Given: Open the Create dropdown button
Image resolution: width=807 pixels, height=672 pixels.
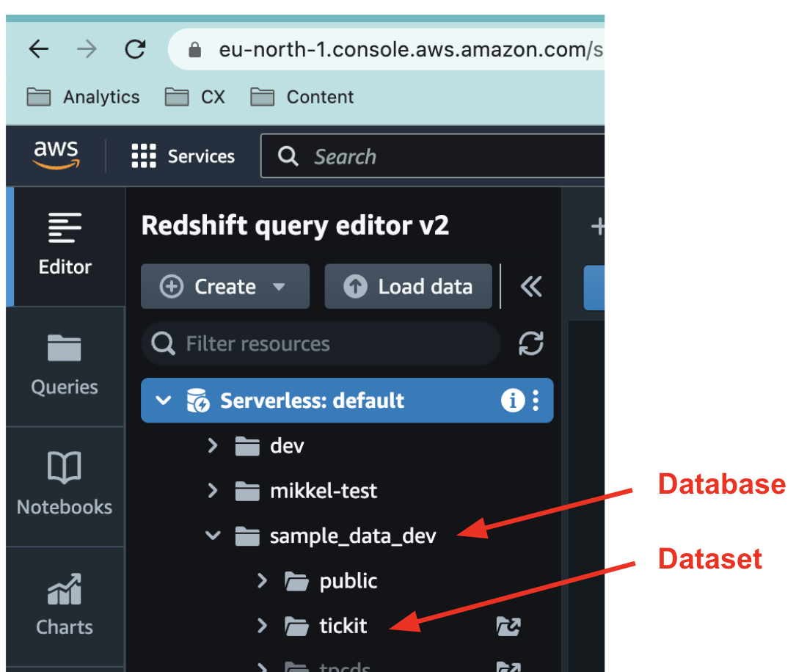Looking at the screenshot, I should (225, 287).
